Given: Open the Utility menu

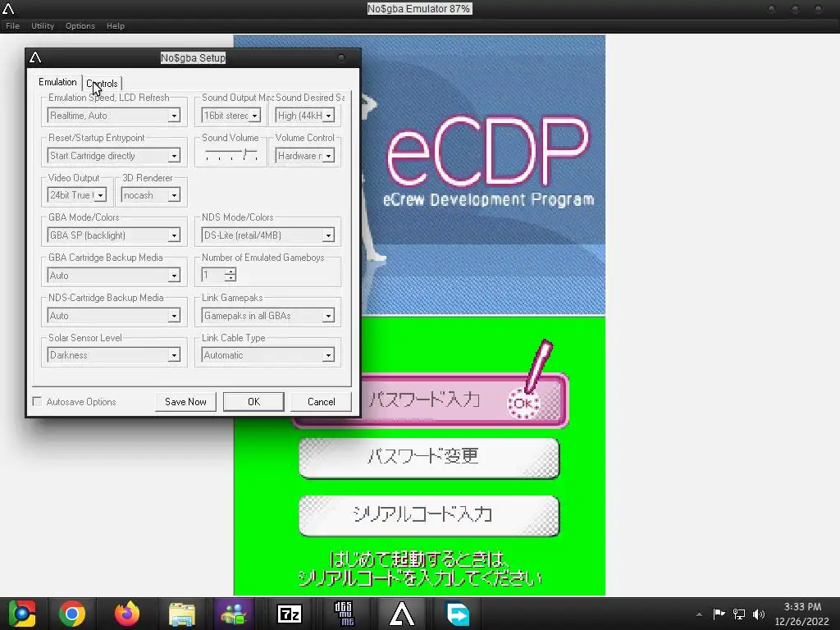Looking at the screenshot, I should (x=43, y=25).
